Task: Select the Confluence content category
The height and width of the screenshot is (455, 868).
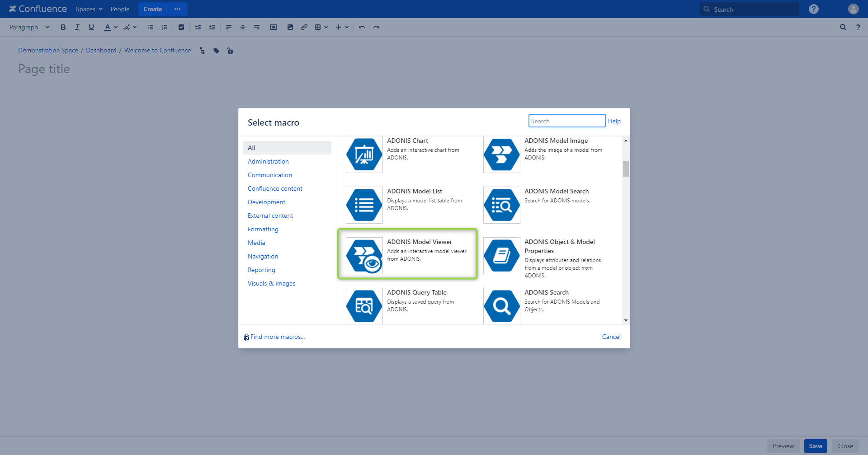Action: (275, 188)
